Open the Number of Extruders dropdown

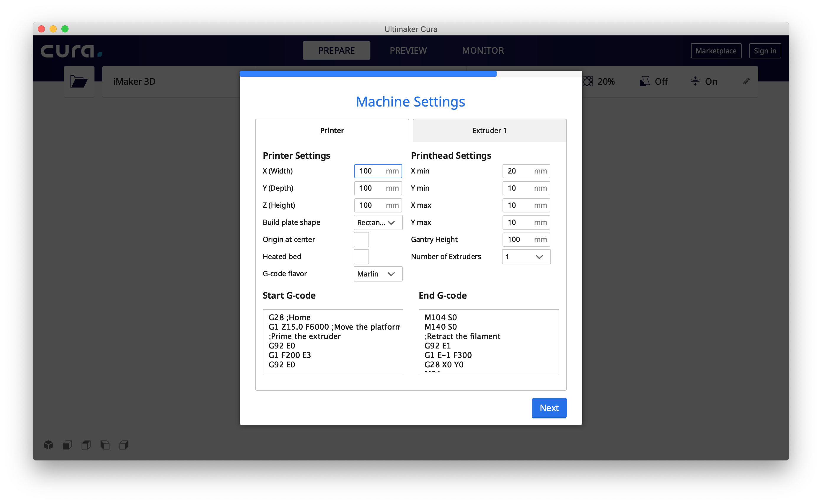[526, 257]
